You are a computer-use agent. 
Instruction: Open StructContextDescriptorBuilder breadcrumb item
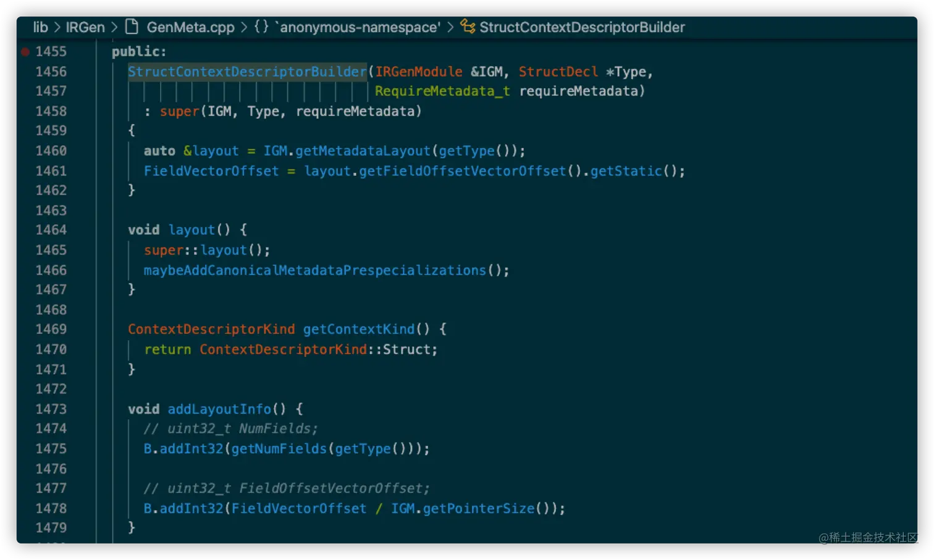(x=582, y=27)
